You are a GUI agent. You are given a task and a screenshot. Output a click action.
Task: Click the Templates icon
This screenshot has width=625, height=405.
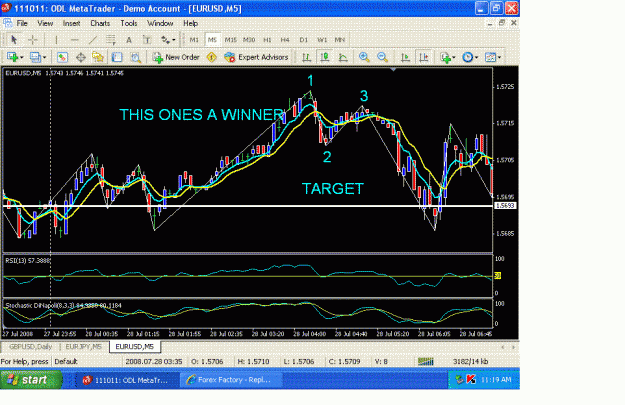(x=490, y=57)
